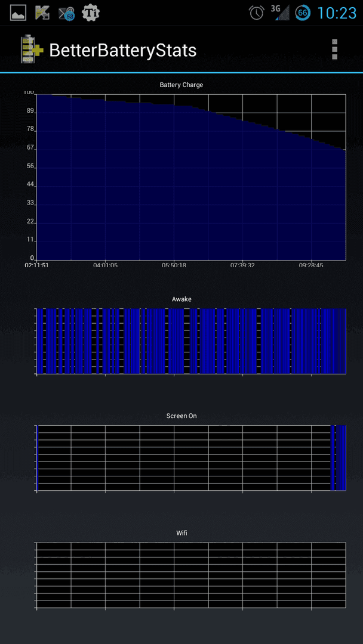Tap the 56 battery axis label
Viewport: 363px width, 644px height.
click(30, 166)
